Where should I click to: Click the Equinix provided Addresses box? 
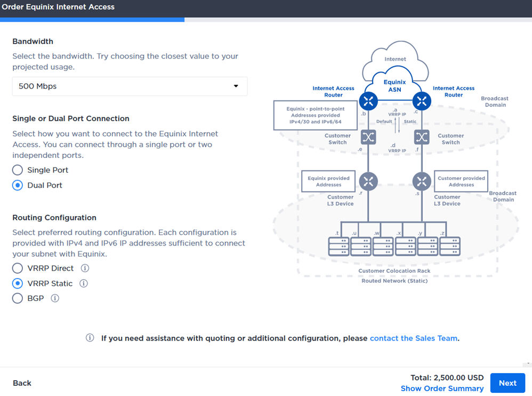click(x=328, y=181)
